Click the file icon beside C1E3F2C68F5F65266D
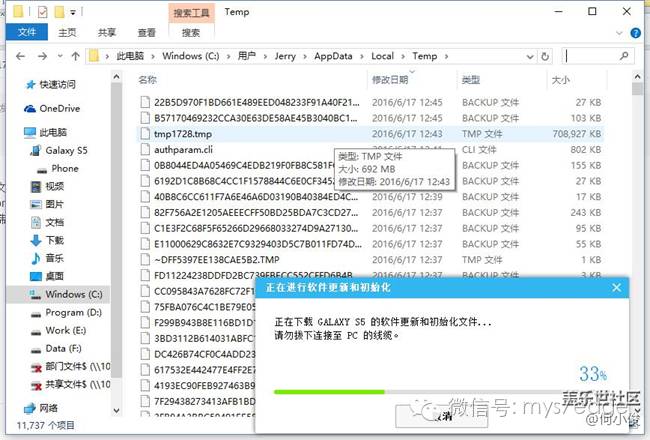This screenshot has width=650, height=440. pos(145,229)
